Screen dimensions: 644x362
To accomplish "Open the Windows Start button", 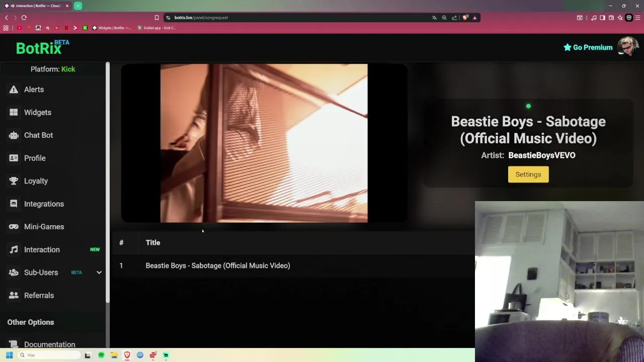I will (x=9, y=355).
